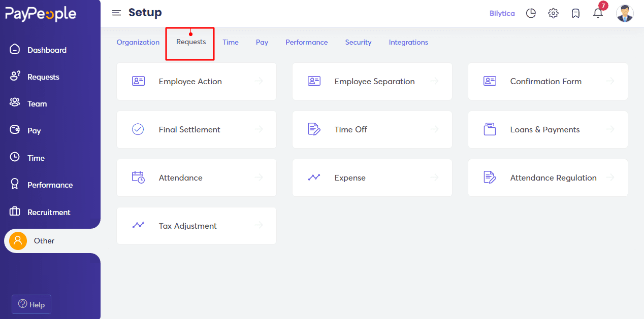Click the settings gear in the top bar
This screenshot has width=644, height=319.
point(553,13)
